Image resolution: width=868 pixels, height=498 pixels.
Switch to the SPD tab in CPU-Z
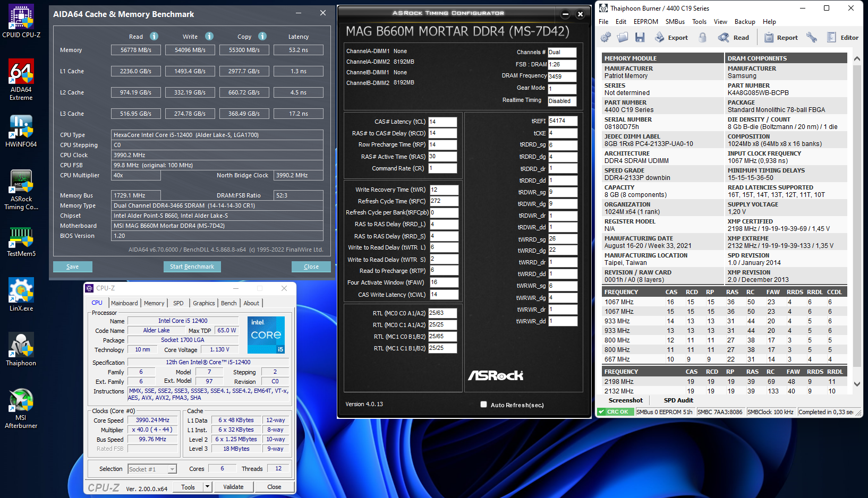click(178, 303)
